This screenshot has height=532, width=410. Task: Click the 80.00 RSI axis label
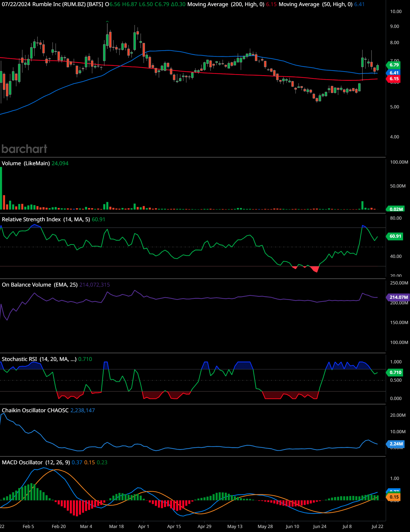[x=396, y=218]
